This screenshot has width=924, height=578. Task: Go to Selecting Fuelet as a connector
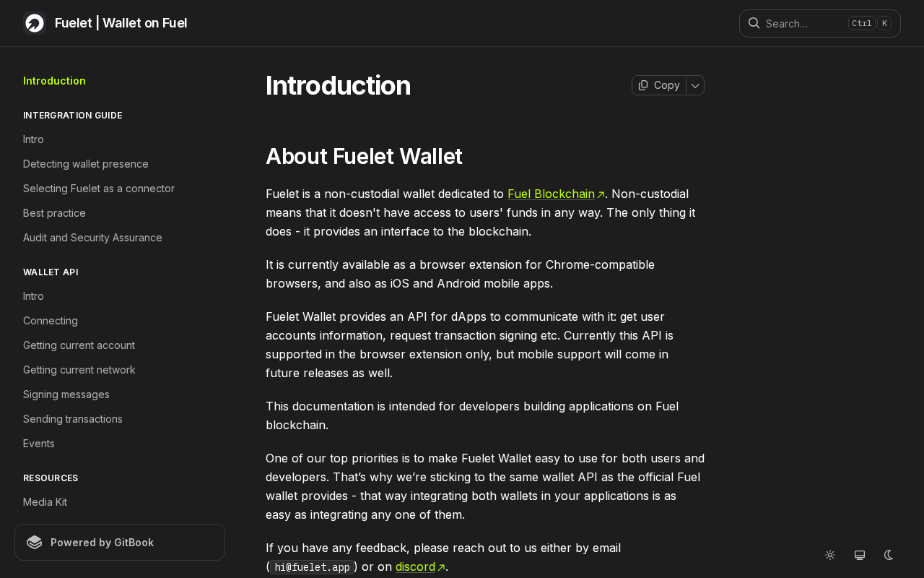click(99, 189)
